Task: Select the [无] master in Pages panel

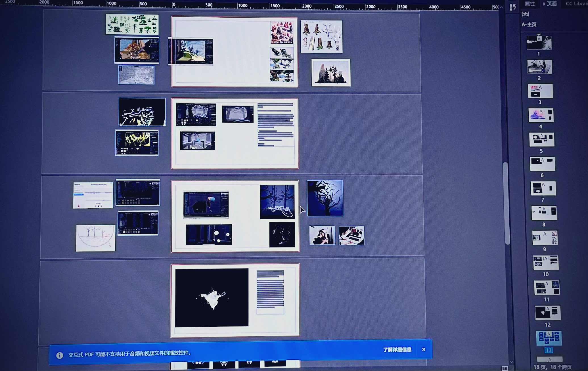Action: [525, 14]
